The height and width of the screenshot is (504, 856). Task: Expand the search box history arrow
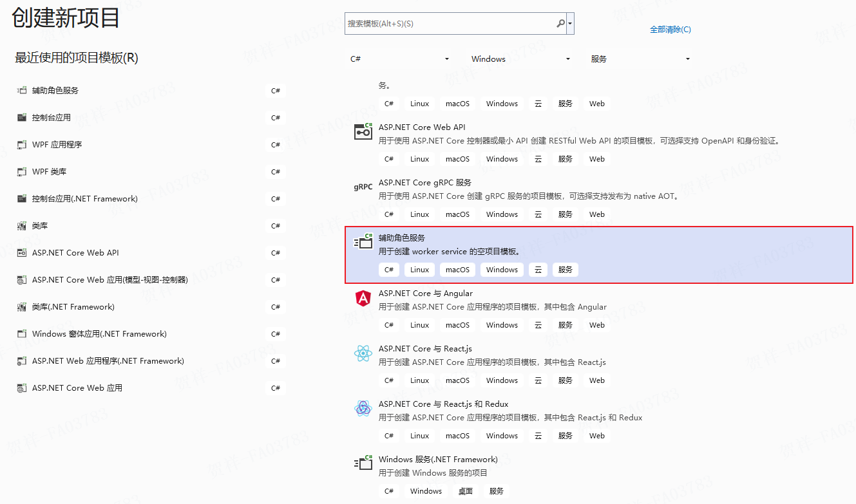569,23
